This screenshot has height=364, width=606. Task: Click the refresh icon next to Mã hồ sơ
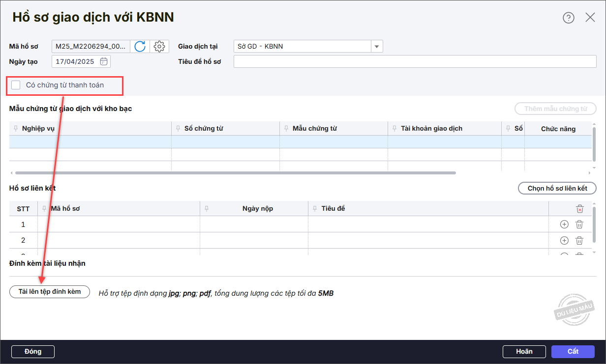point(140,47)
